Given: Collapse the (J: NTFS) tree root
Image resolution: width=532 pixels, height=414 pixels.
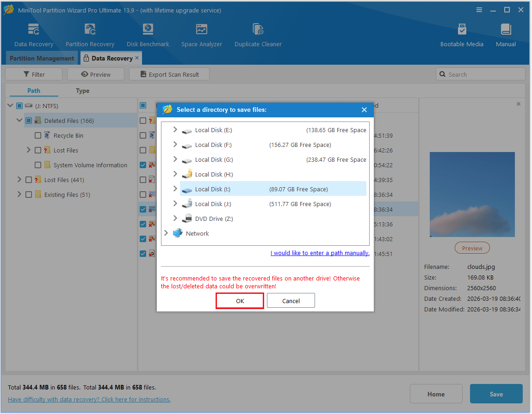Looking at the screenshot, I should point(10,106).
